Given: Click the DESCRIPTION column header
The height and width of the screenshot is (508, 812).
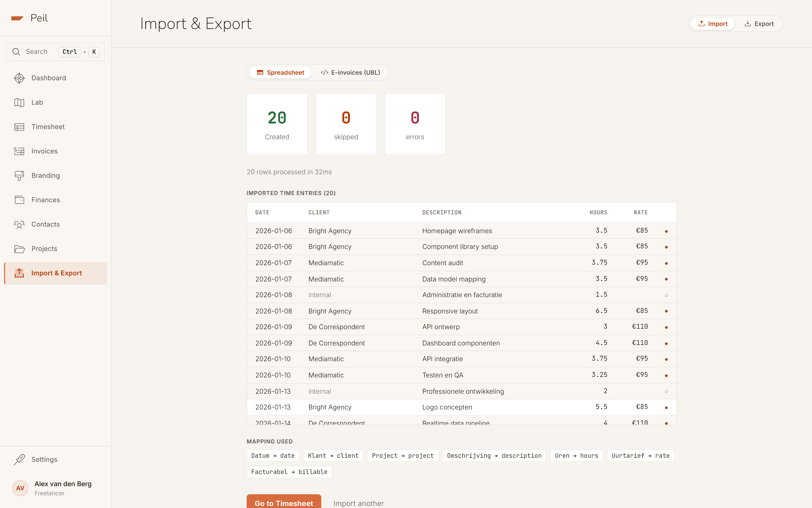Looking at the screenshot, I should coord(442,213).
